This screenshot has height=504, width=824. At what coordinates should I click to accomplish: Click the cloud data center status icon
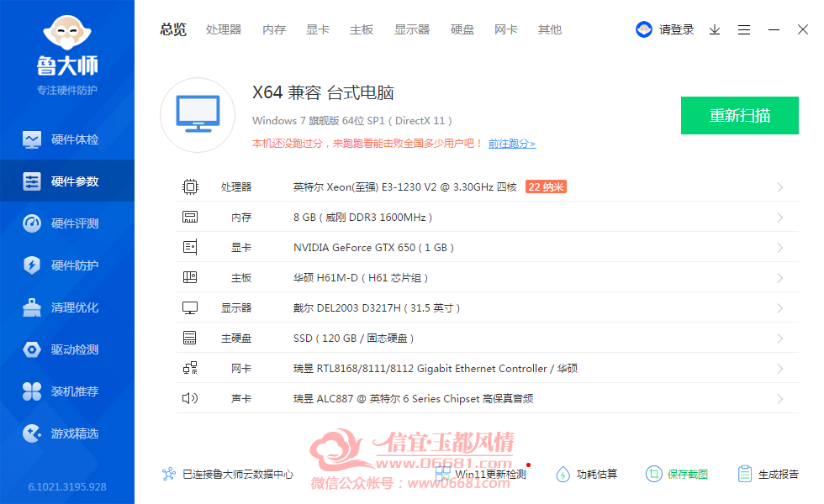[x=169, y=474]
